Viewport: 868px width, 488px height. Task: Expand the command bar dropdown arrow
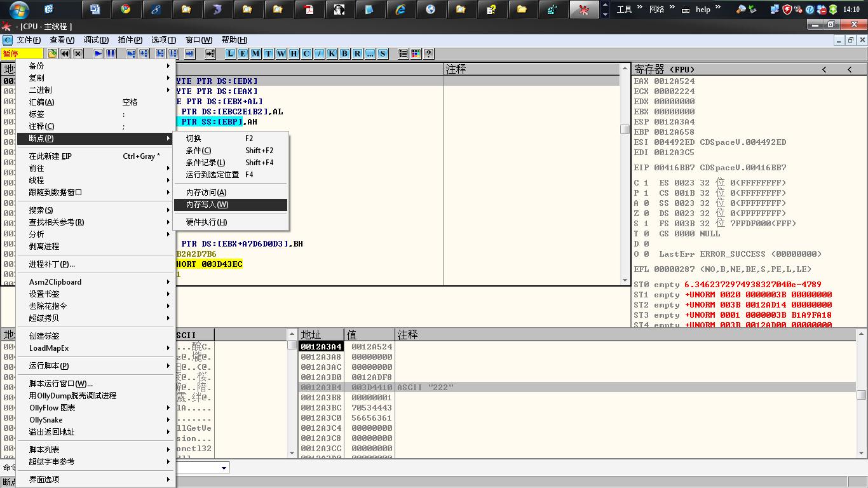tap(224, 468)
